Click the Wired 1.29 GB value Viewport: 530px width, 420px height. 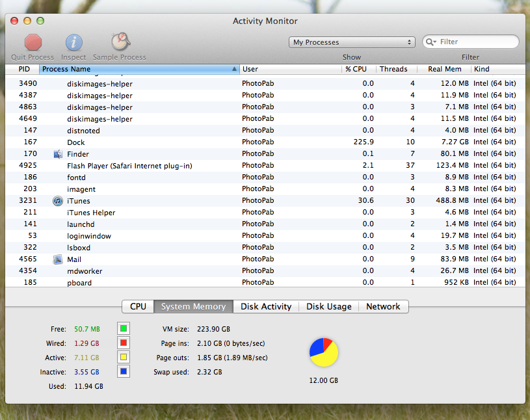[87, 344]
